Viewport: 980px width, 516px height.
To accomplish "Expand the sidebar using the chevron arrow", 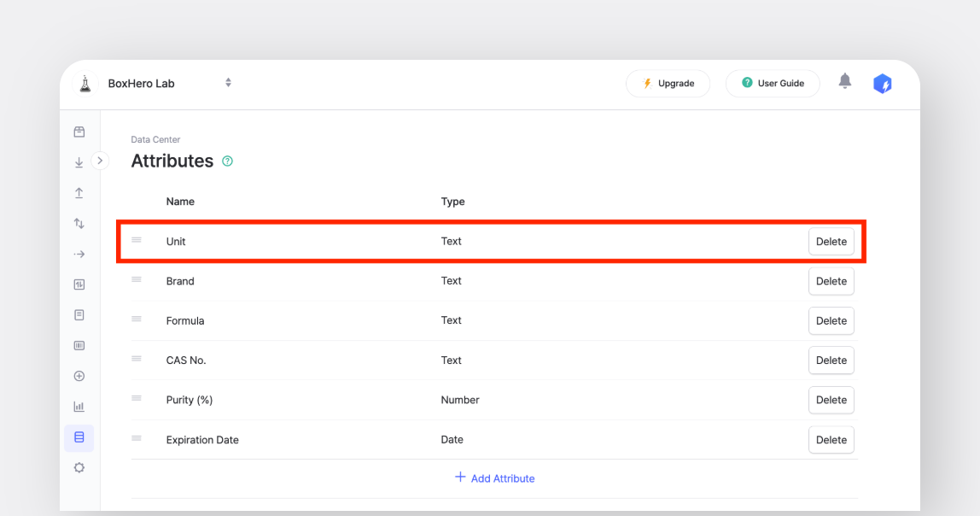I will [x=100, y=160].
